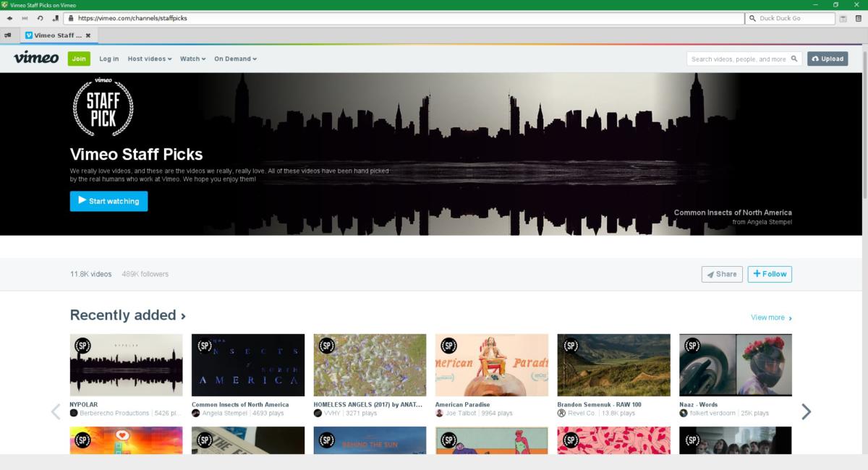Click the American Paradise video title

point(463,404)
